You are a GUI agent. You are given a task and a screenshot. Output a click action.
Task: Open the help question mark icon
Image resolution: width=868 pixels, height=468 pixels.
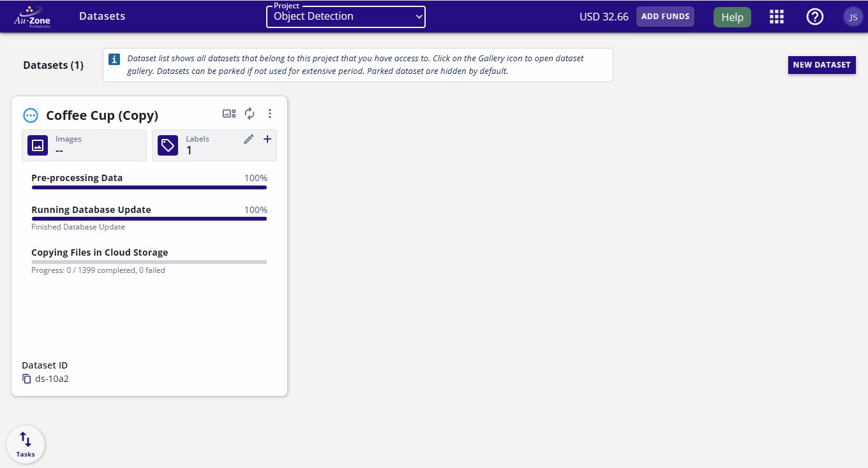815,16
